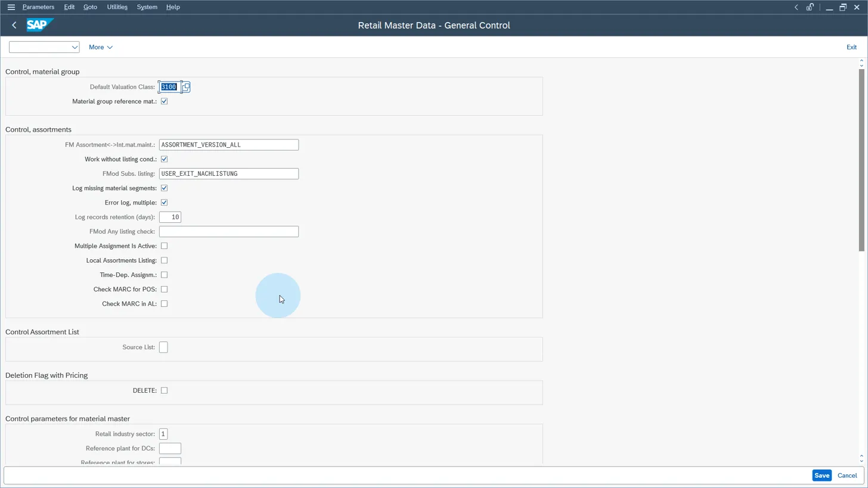Open the Edit menu
This screenshot has width=868, height=488.
[69, 7]
